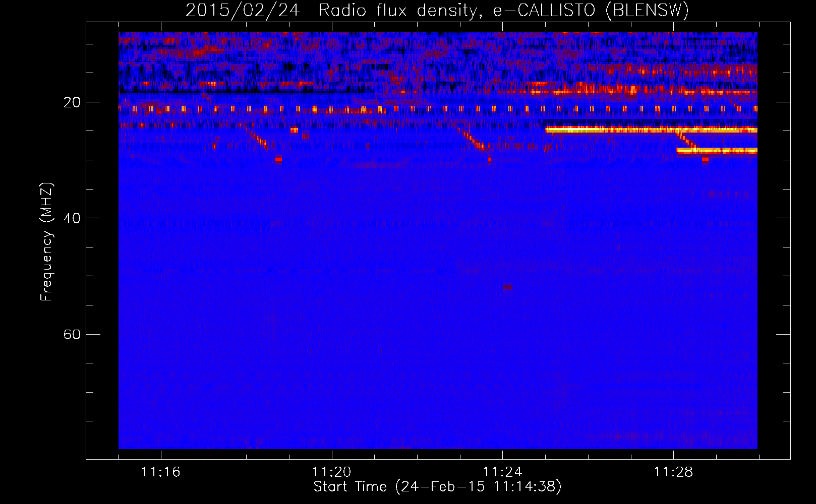Viewport: 816px width, 504px height.
Task: Click the 11:16 time tick label
Action: pos(160,472)
